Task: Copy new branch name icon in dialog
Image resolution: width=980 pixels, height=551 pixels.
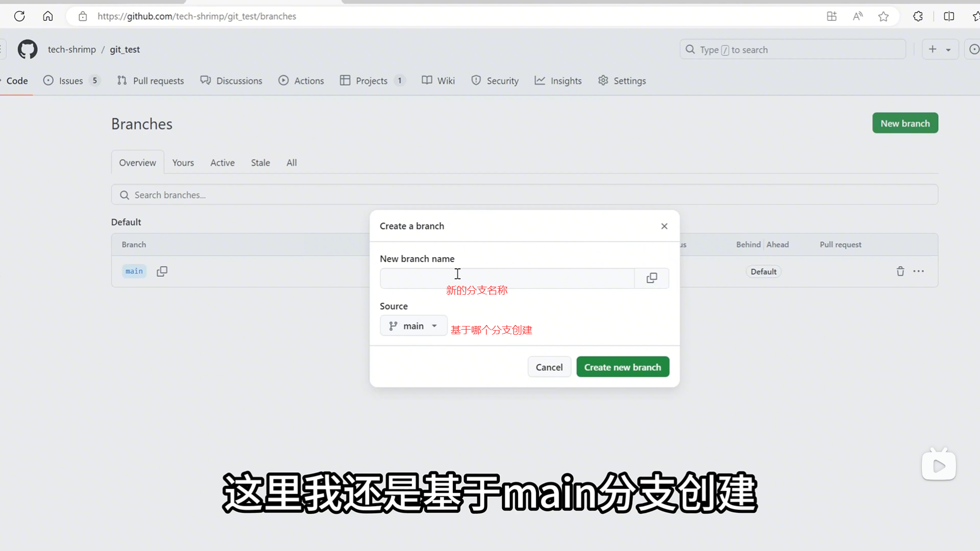Action: (652, 278)
